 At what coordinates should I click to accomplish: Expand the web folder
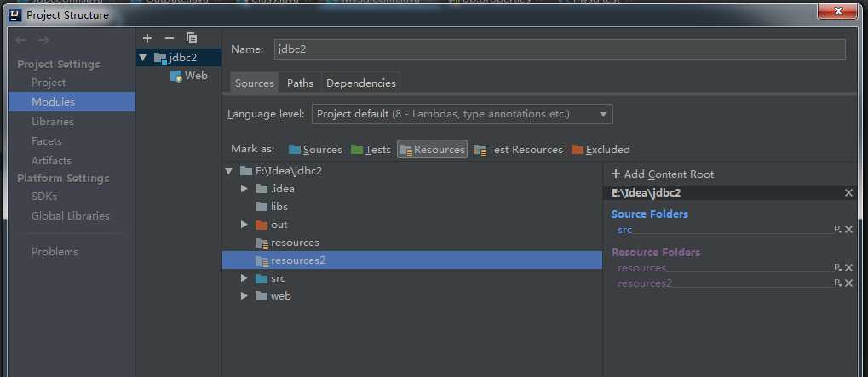(244, 296)
